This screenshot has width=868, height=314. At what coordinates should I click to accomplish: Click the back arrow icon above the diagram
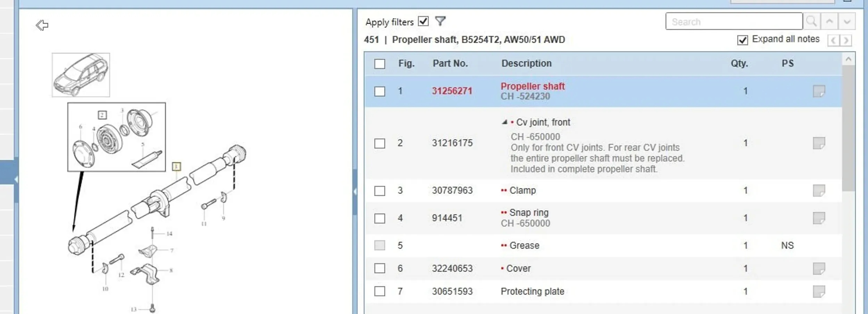(42, 25)
